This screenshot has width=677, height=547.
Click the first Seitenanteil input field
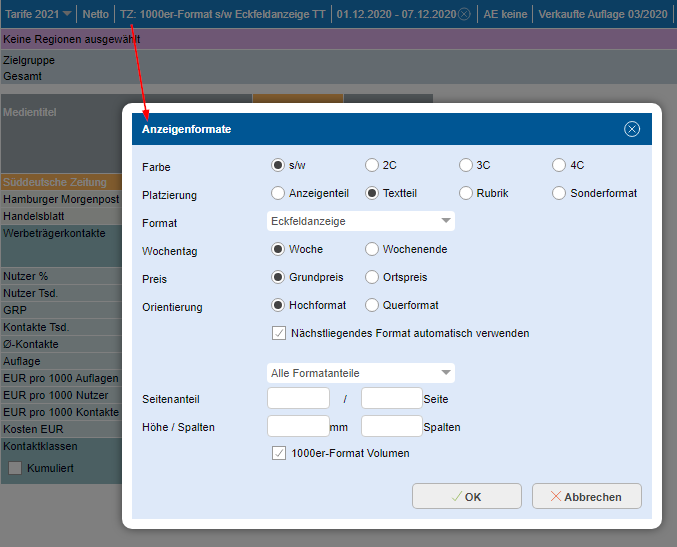[298, 398]
